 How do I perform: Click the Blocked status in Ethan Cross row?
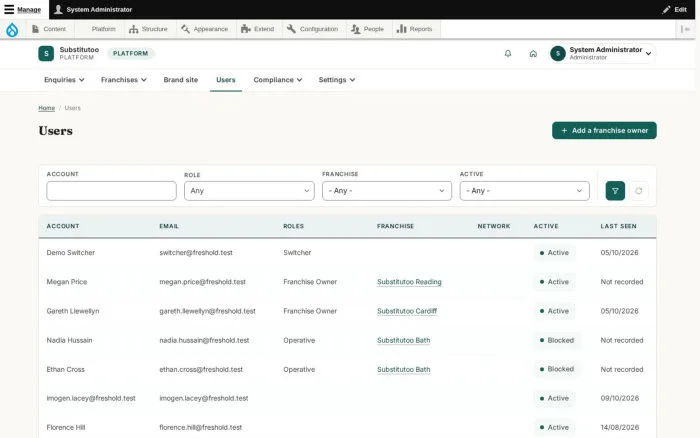[557, 369]
